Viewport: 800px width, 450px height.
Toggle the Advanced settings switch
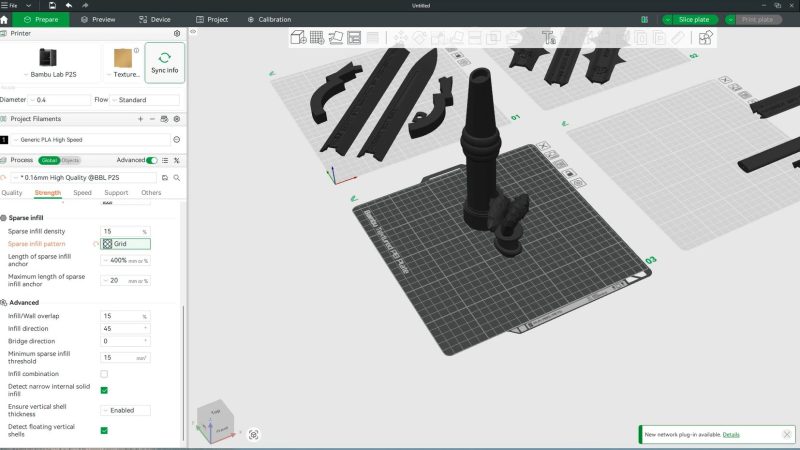pyautogui.click(x=152, y=160)
